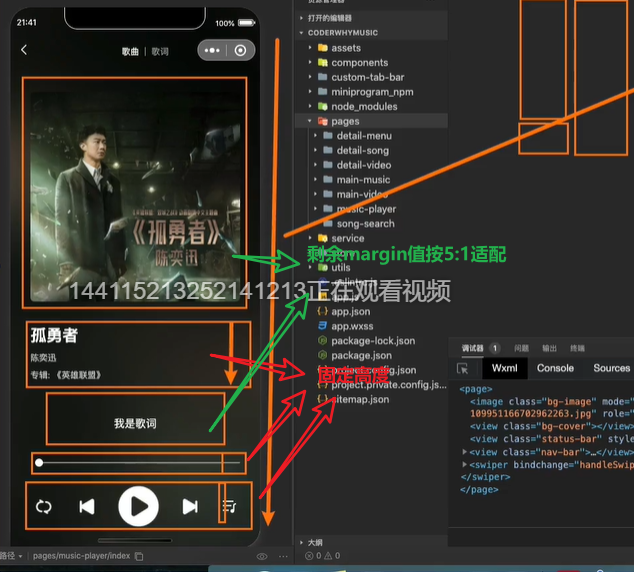This screenshot has width=634, height=572.
Task: Click the package.json node icon
Action: point(323,355)
